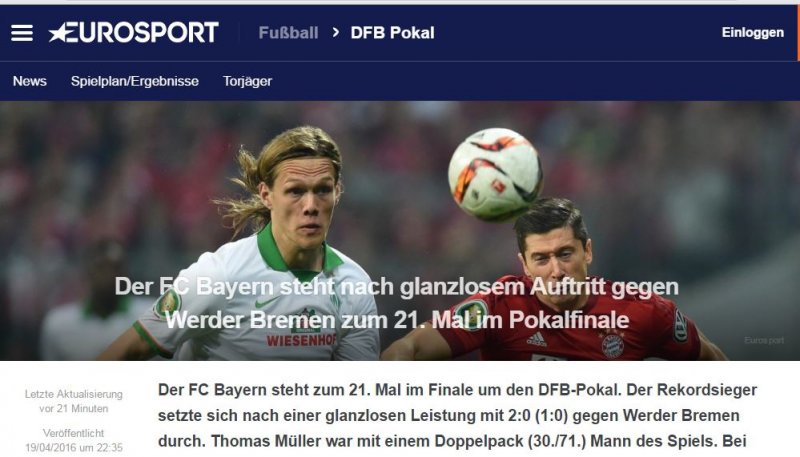This screenshot has height=457, width=800.
Task: Click the Letzte Aktualisierung timestamp
Action: 74,401
